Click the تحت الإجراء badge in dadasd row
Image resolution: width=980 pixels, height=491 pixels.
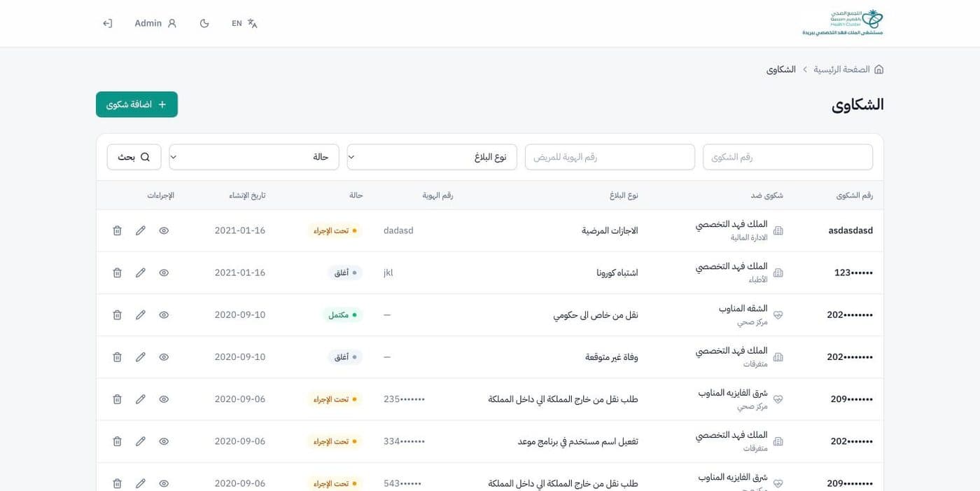click(335, 230)
